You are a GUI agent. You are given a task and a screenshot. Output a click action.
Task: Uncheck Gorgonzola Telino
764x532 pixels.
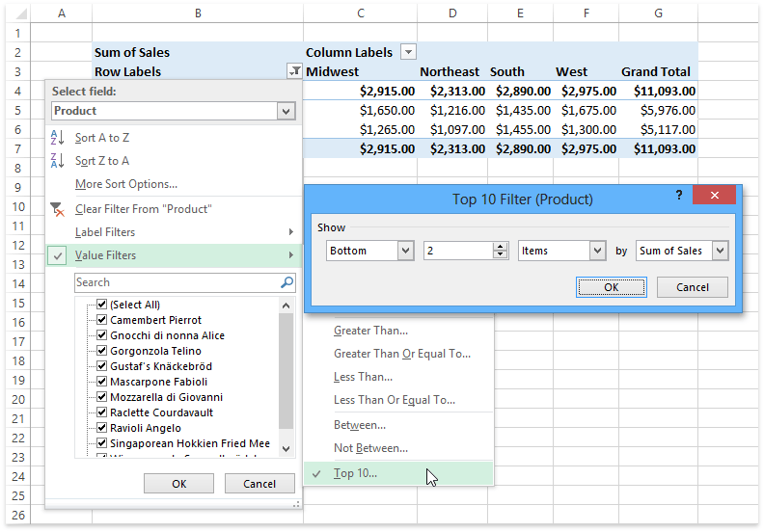[102, 351]
